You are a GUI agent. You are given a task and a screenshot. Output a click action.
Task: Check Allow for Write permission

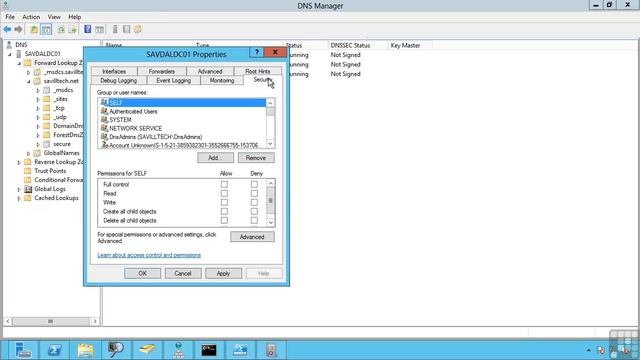click(224, 202)
